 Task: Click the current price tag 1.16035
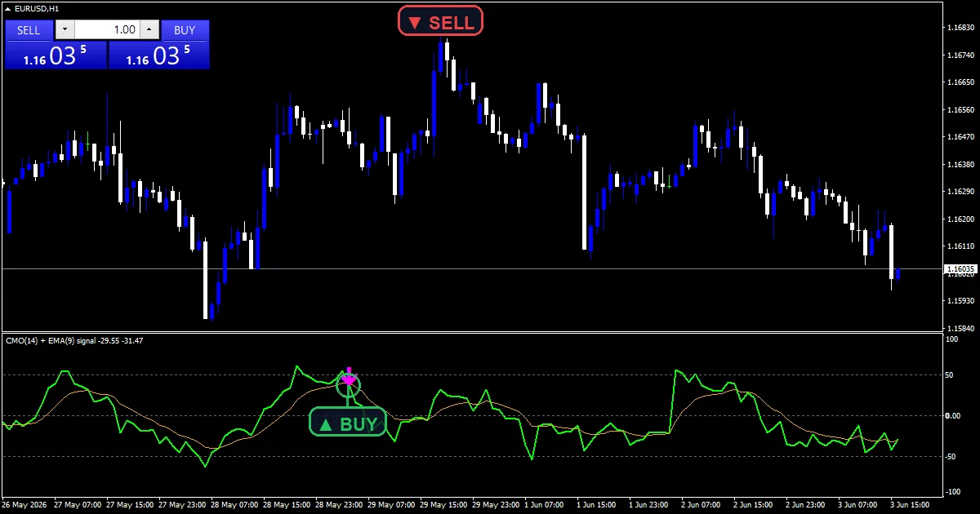pos(960,268)
